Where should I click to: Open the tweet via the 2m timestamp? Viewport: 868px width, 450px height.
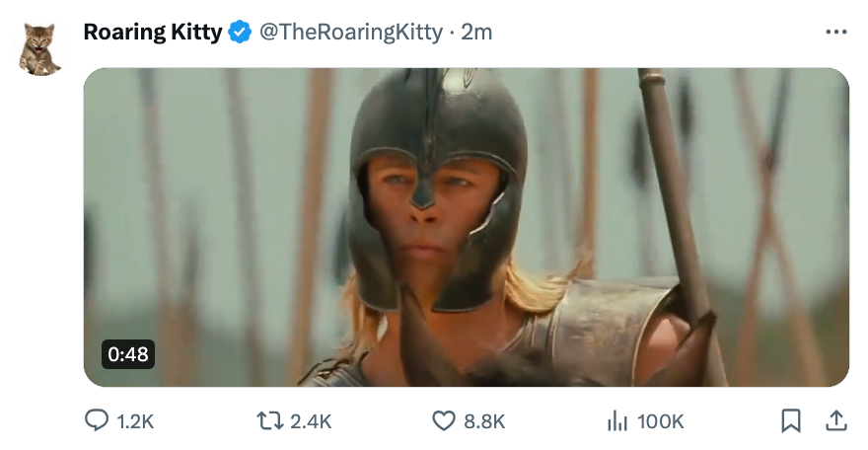click(x=476, y=33)
